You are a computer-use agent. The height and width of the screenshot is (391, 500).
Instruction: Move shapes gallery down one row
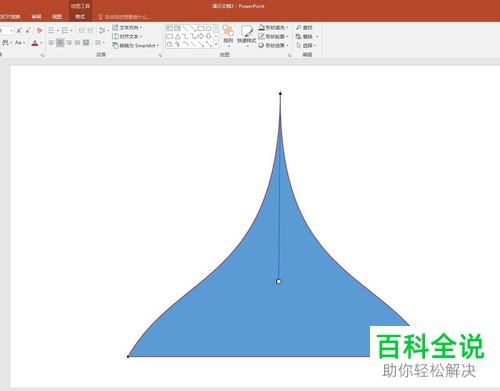coord(216,36)
